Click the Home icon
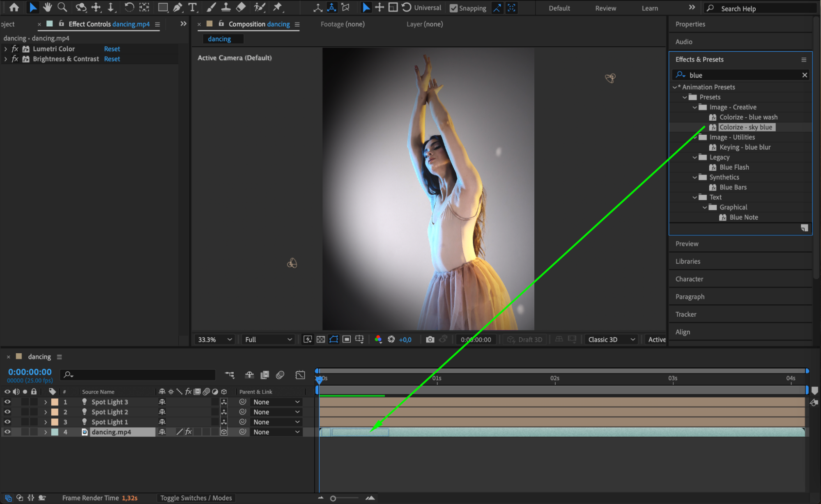The height and width of the screenshot is (504, 821). click(14, 7)
